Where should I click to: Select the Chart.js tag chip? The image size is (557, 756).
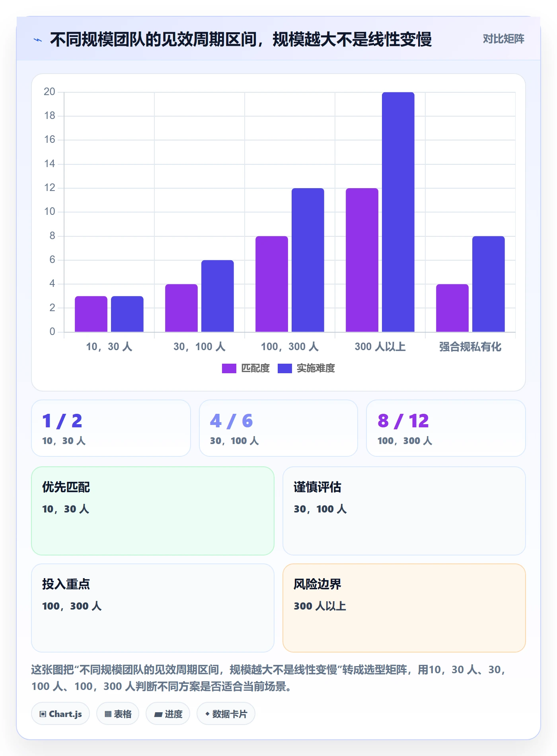coord(60,714)
